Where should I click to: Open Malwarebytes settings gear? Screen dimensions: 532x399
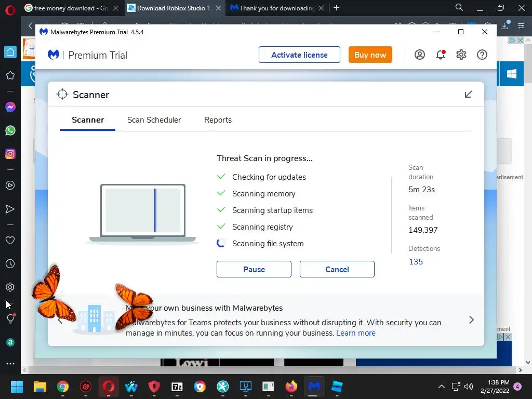click(461, 55)
